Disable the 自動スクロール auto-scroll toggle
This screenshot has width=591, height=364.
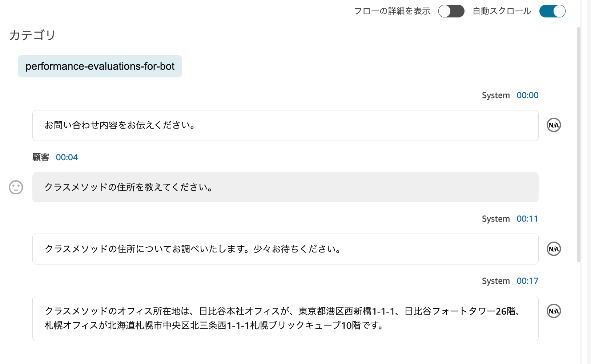[x=552, y=11]
